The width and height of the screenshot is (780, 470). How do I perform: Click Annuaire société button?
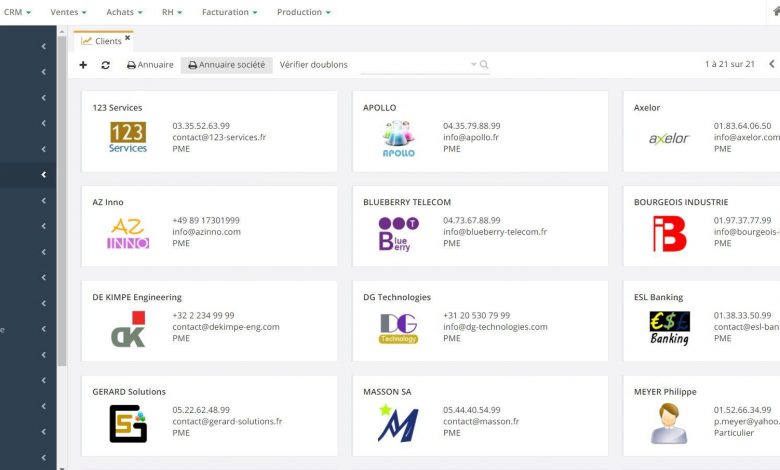(226, 65)
